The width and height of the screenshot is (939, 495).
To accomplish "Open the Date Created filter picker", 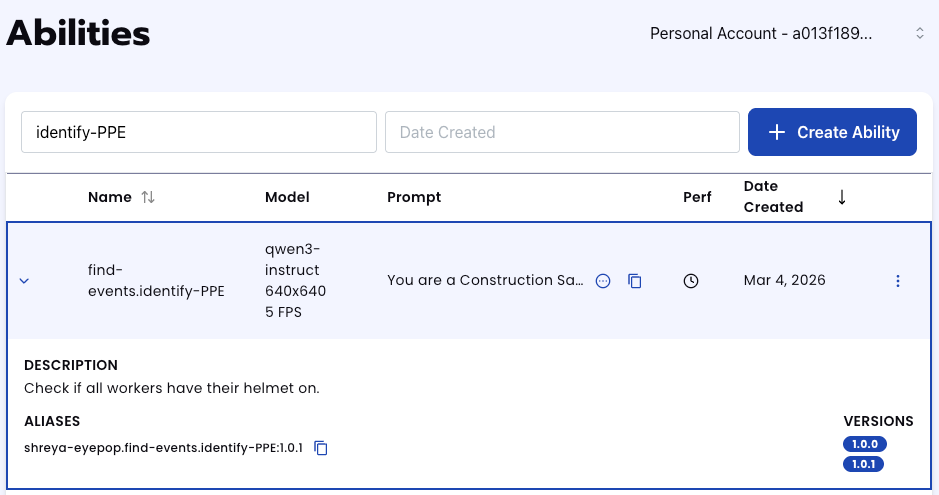I will 562,132.
